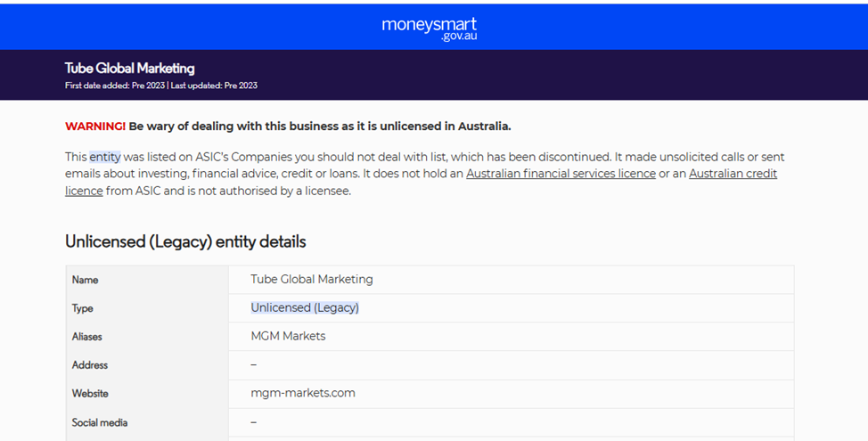Screen dimensions: 868x441
Task: Select the Unlicensed (Legacy) entity details heading
Action: (x=185, y=241)
